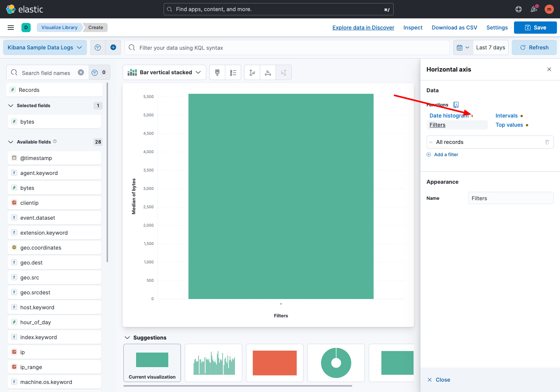Open the Functions documentation icon
The image size is (560, 392).
(456, 105)
